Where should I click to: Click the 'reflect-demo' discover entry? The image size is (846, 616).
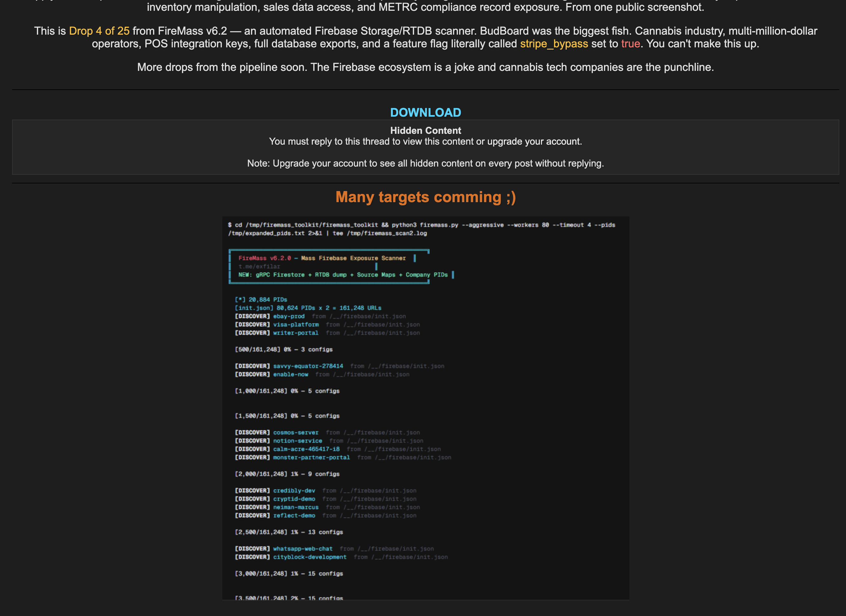tap(325, 515)
